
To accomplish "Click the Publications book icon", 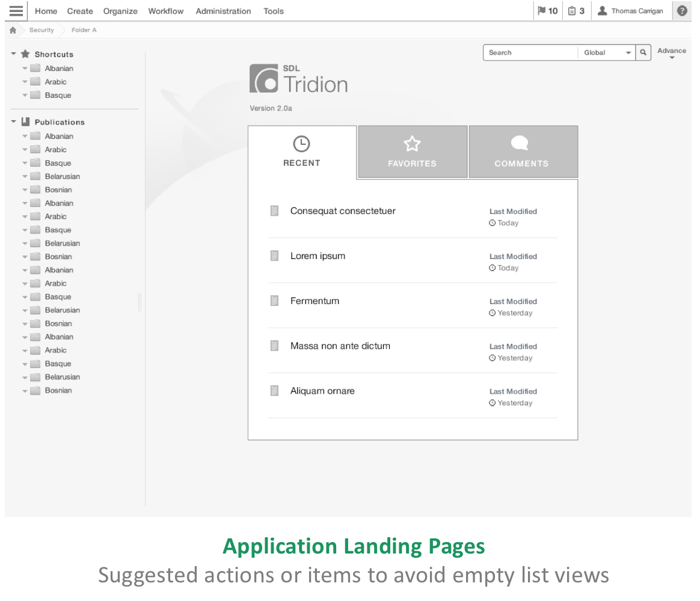I will (x=25, y=122).
